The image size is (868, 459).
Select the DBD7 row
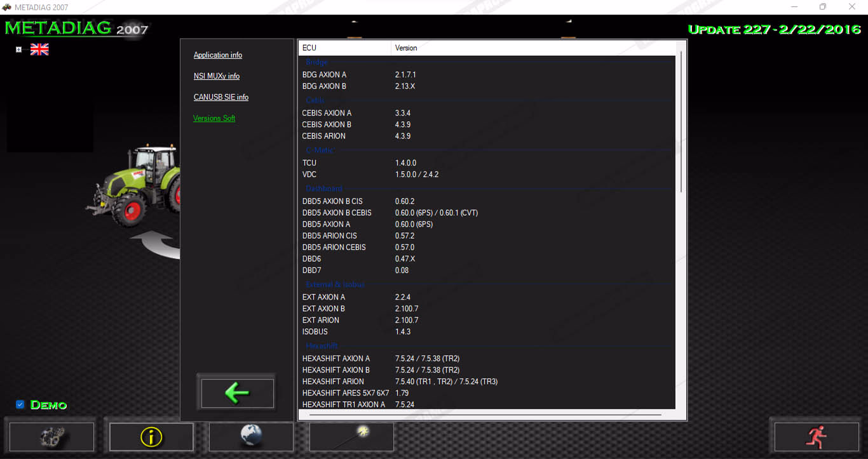pyautogui.click(x=487, y=270)
